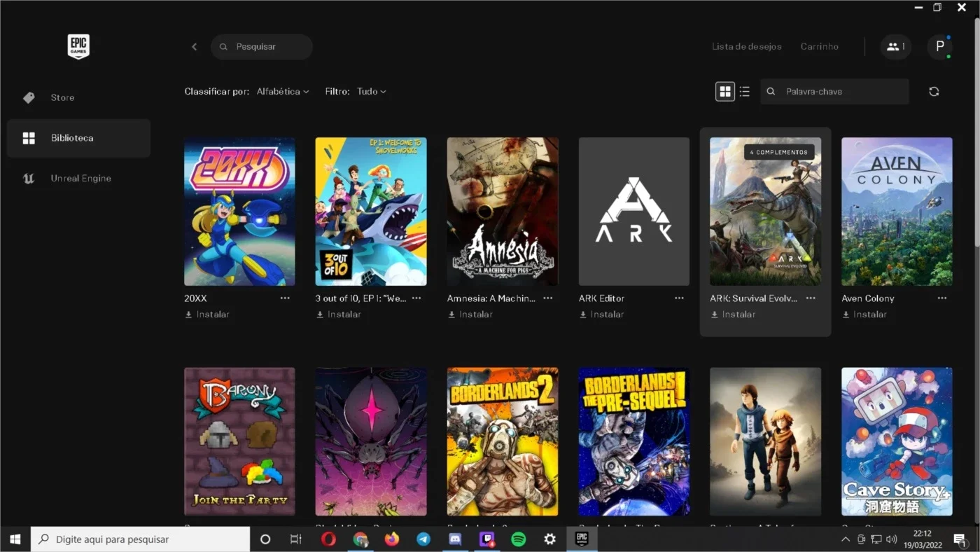Click Instalar under Aven Colony

pyautogui.click(x=864, y=315)
